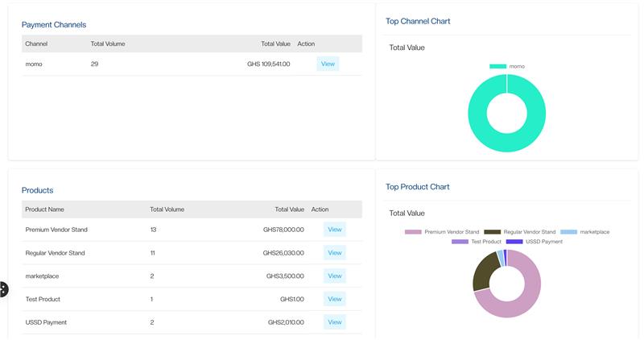Viewport: 644px width, 340px height.
Task: Click the GHS1.00 value cell
Action: click(292, 299)
